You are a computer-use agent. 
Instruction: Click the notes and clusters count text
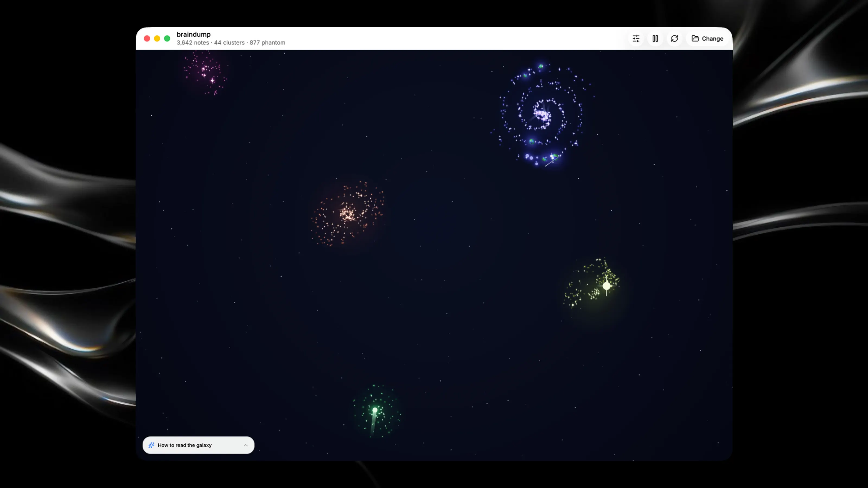(x=231, y=43)
